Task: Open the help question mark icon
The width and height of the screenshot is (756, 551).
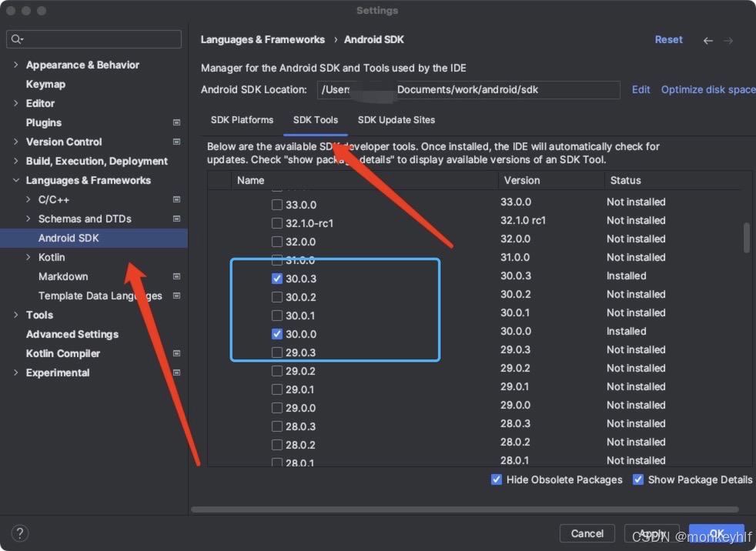Action: pyautogui.click(x=20, y=533)
